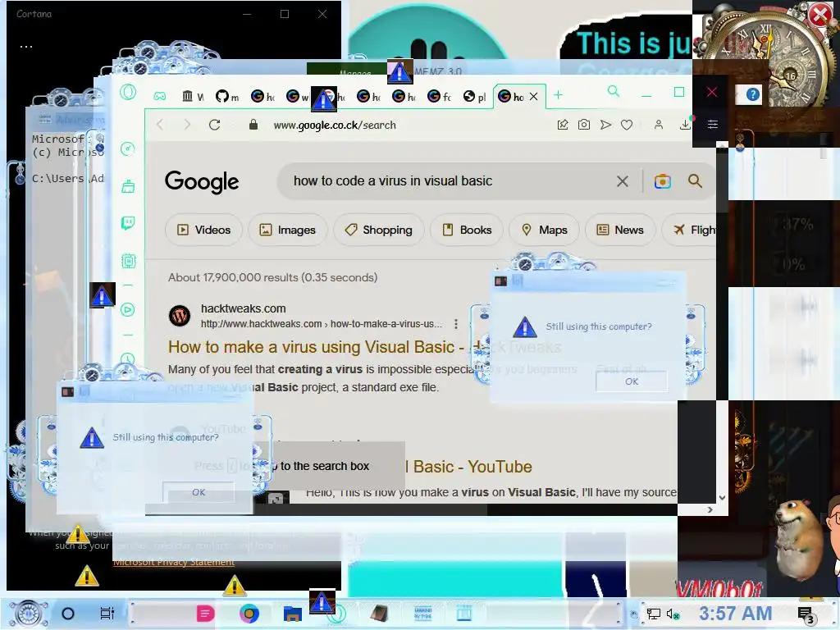Close the active ho tab
This screenshot has height=630, width=840.
[533, 97]
